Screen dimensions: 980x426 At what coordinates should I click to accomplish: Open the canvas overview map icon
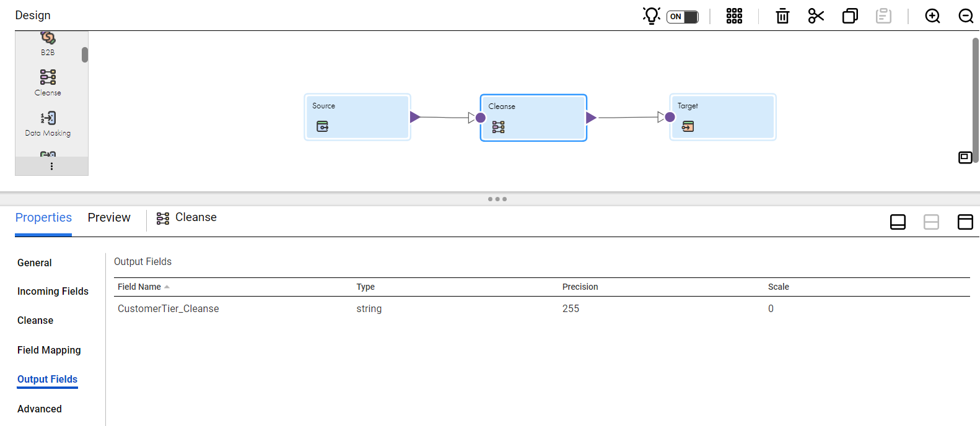tap(965, 157)
